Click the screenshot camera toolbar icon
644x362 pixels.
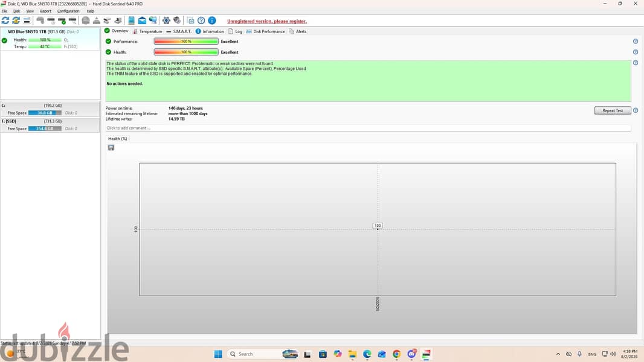click(x=190, y=21)
